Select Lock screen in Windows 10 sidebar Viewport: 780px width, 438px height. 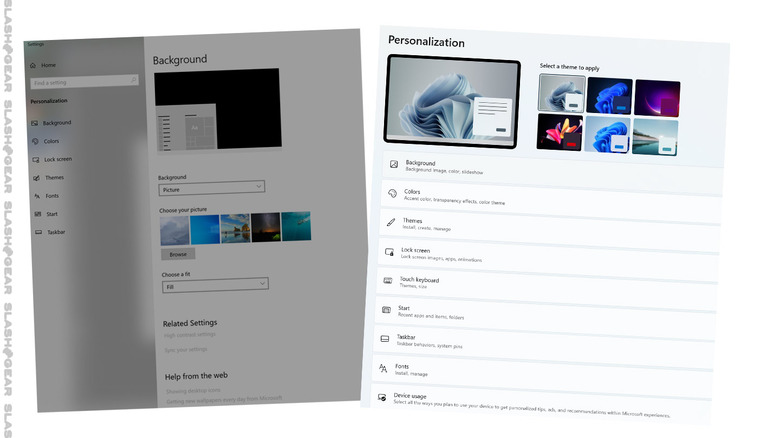click(x=58, y=160)
